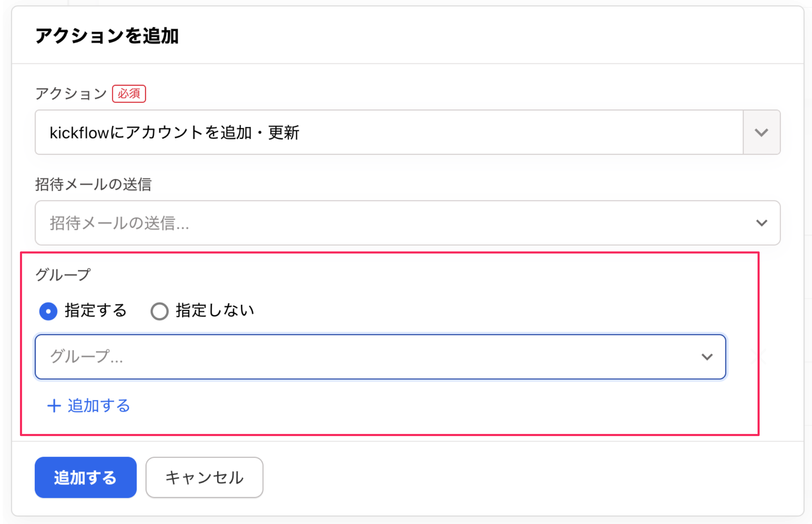Click the 追加する link under the group selector

coord(98,406)
